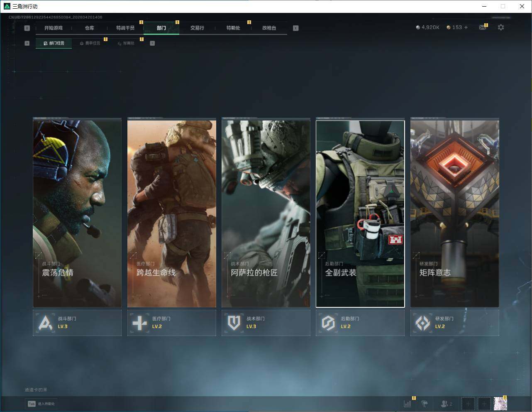
Task: Click the flag icon in bottom bar
Action: (x=425, y=404)
